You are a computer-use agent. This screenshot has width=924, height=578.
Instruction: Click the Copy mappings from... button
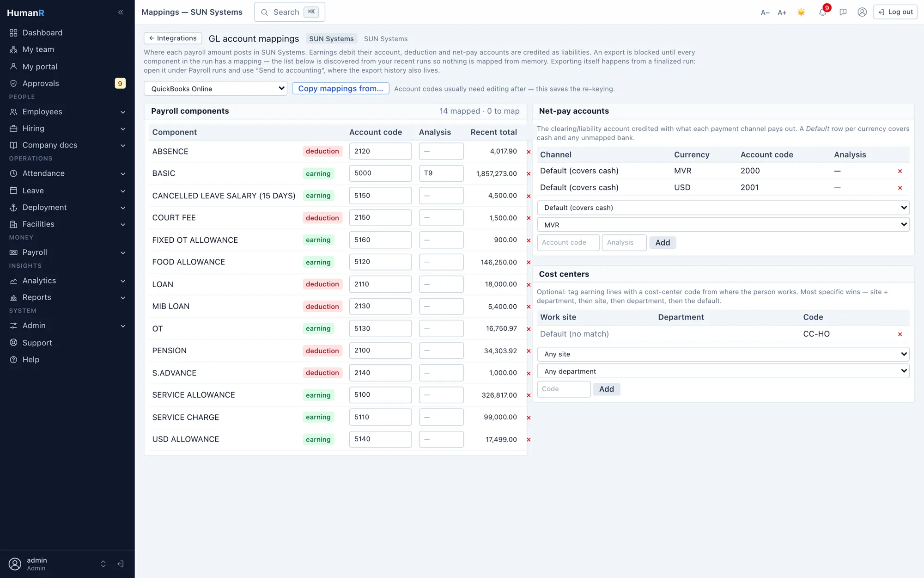pos(340,88)
